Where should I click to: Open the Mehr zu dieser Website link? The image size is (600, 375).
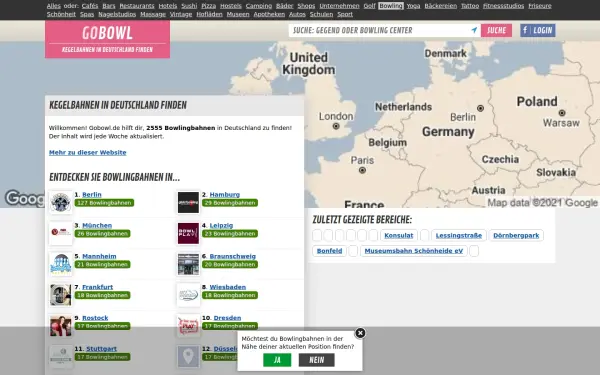[x=88, y=152]
